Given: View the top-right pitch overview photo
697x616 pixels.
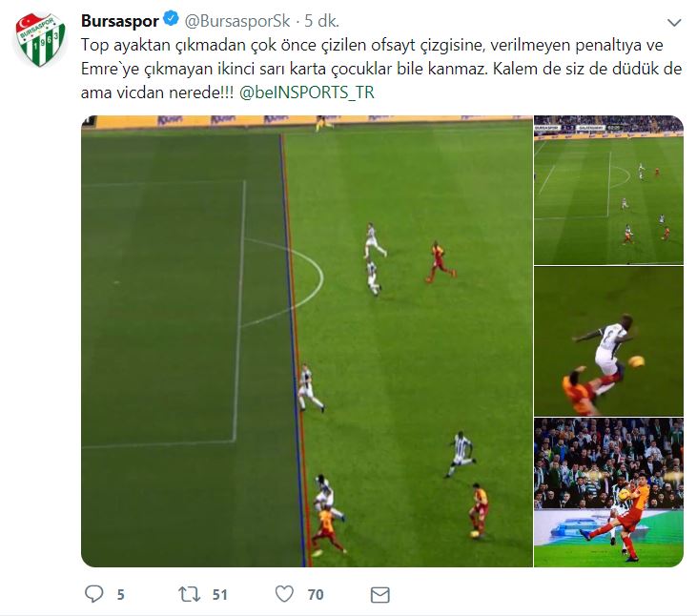Looking at the screenshot, I should 608,190.
